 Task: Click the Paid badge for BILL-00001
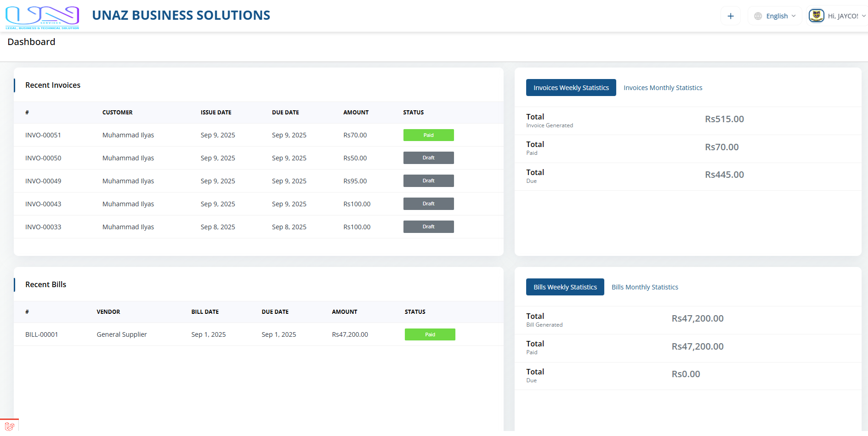pyautogui.click(x=430, y=334)
